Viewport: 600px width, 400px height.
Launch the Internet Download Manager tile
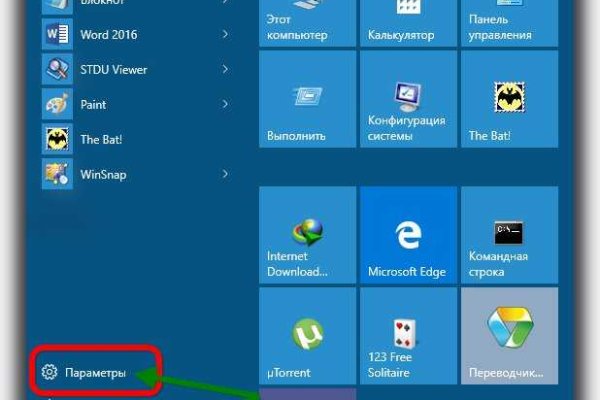(x=307, y=235)
